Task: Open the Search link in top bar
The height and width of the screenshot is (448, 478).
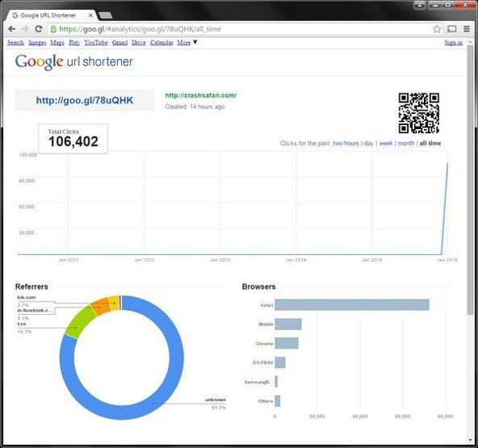Action: coord(15,42)
